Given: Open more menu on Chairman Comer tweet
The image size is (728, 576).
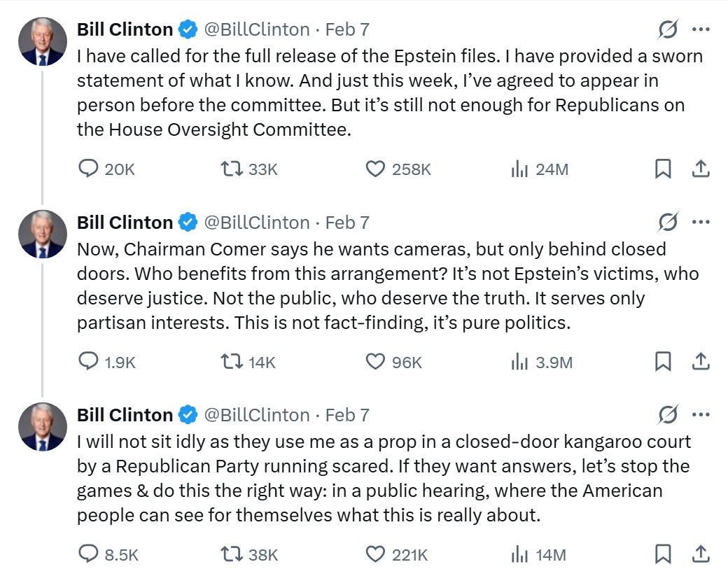Looking at the screenshot, I should tap(701, 223).
